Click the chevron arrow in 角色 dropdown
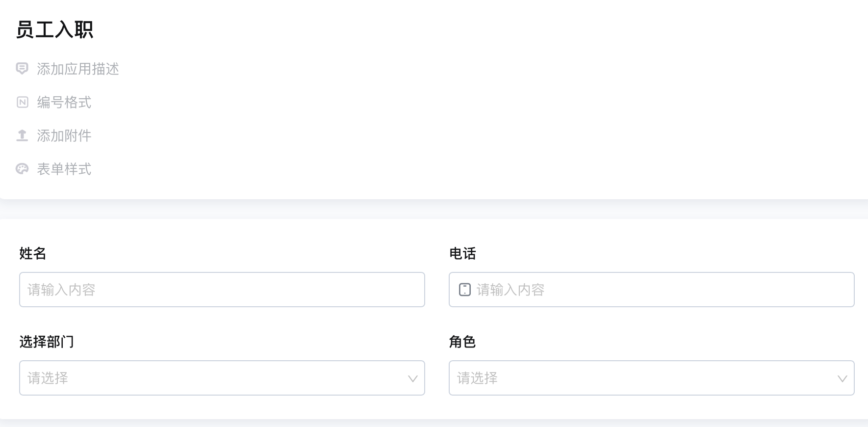868x427 pixels. pos(842,378)
